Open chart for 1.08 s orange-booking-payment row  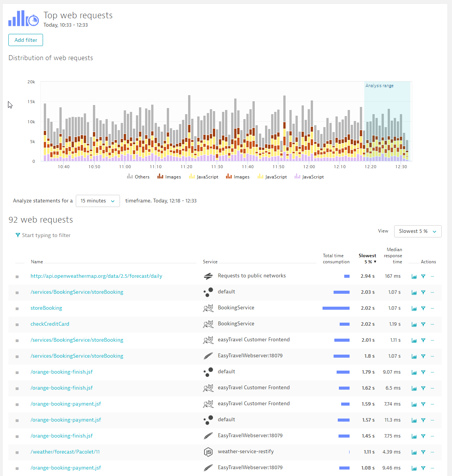pos(414,468)
